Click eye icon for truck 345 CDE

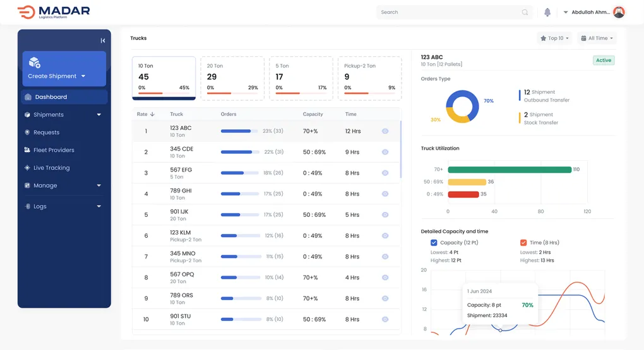click(385, 152)
